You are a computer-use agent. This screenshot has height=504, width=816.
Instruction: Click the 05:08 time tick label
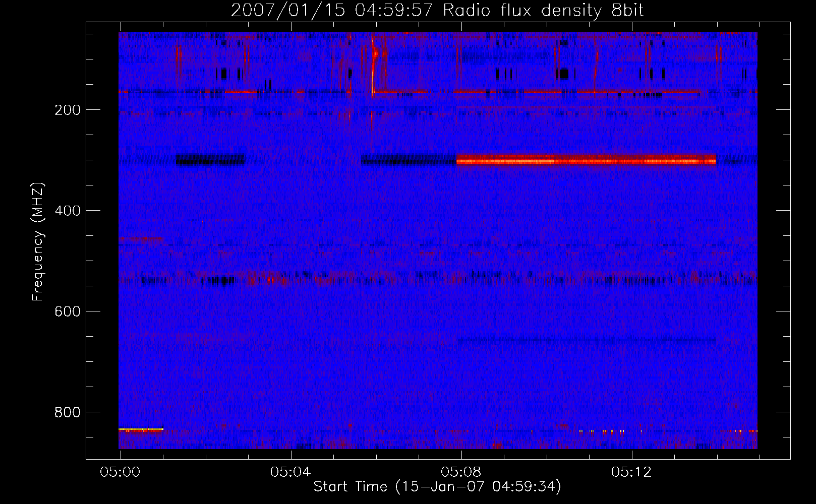click(x=461, y=472)
